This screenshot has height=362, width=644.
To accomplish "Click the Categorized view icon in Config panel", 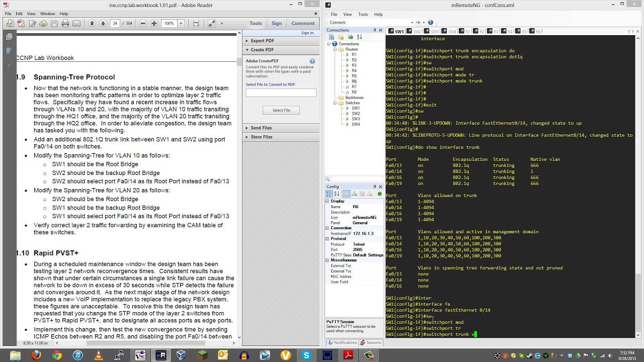I will [329, 194].
